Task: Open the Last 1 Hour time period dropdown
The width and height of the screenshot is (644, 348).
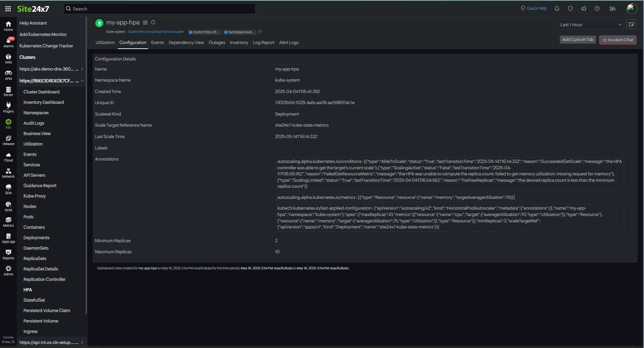Action: click(591, 25)
